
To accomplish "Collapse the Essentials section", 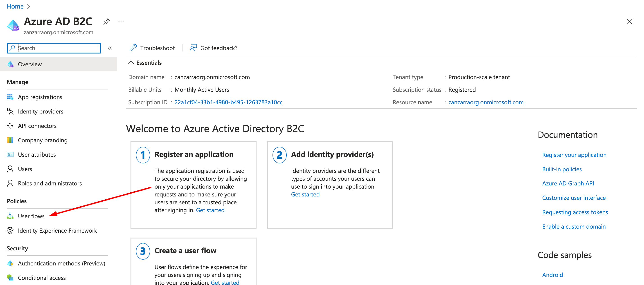I will [145, 63].
